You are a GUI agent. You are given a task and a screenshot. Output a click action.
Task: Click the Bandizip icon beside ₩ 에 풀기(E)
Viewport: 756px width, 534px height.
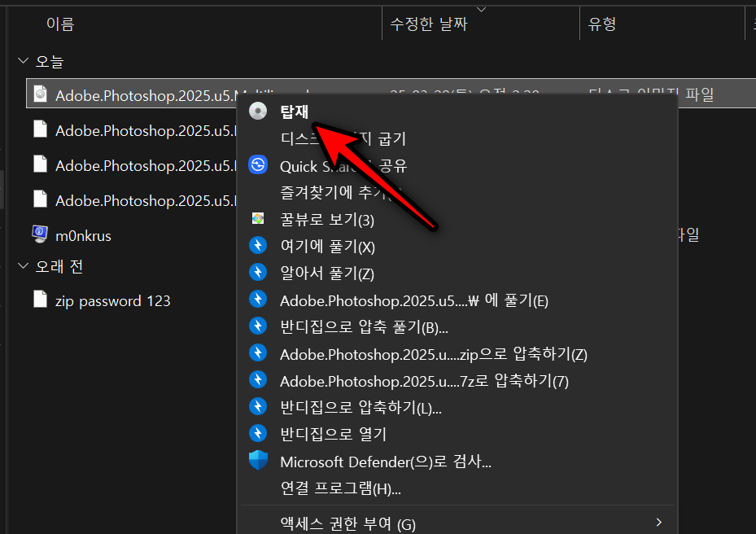tap(258, 300)
